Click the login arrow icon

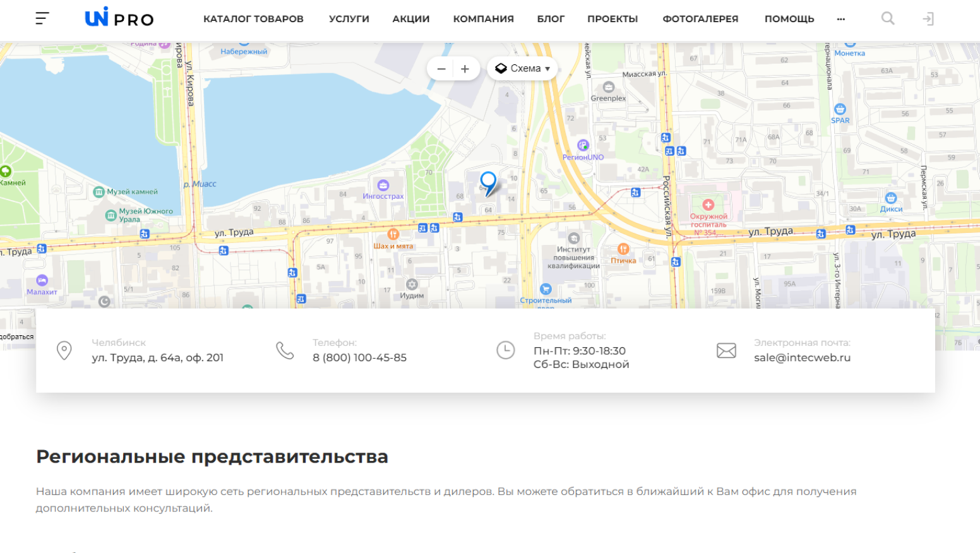[x=928, y=19]
